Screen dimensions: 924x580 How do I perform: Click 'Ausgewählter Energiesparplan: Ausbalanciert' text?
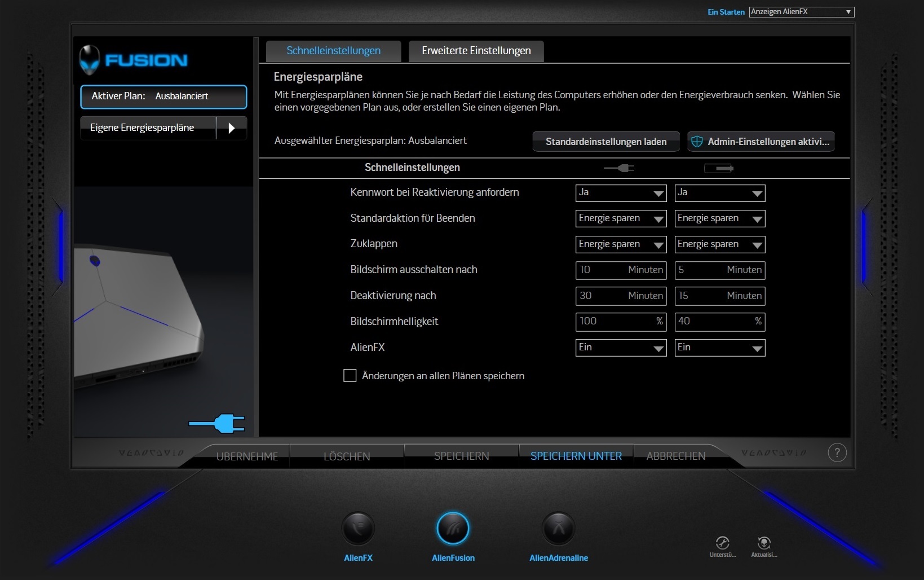pyautogui.click(x=370, y=140)
